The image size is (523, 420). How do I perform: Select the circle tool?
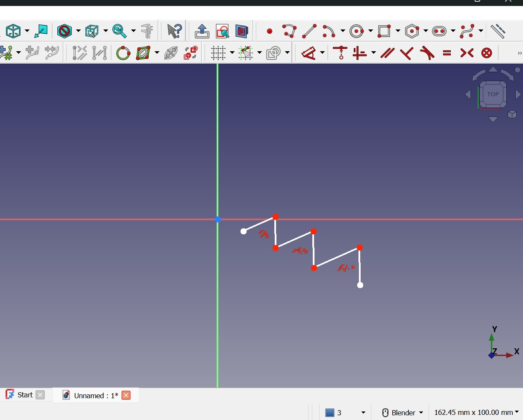click(x=357, y=31)
